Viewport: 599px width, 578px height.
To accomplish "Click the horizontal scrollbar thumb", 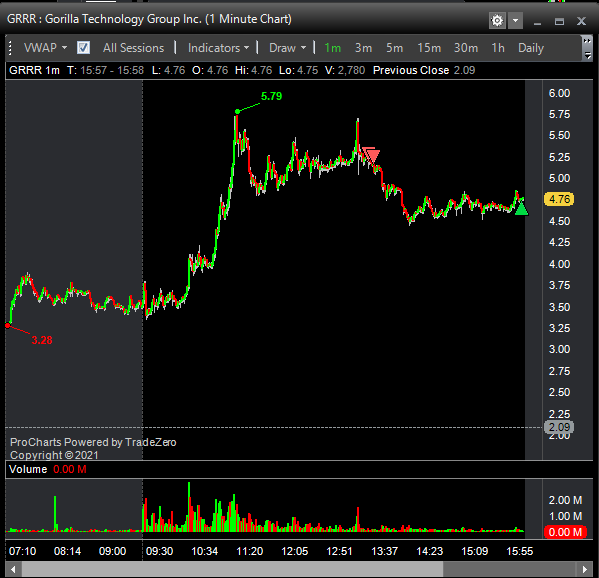I will [232, 570].
